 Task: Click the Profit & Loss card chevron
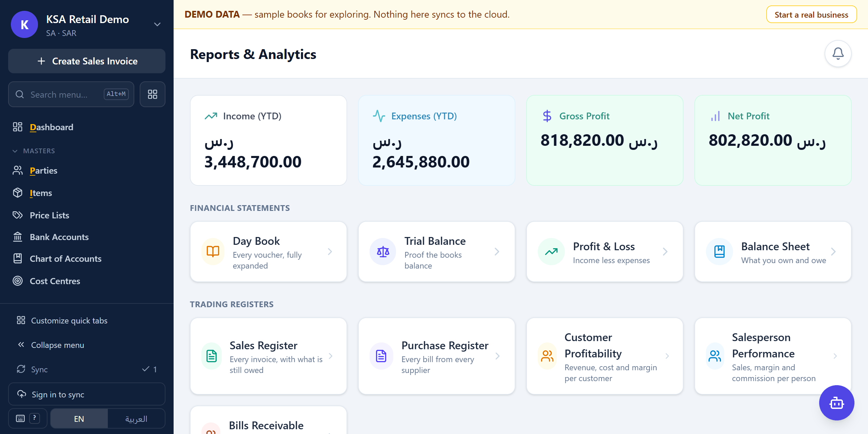tap(665, 252)
